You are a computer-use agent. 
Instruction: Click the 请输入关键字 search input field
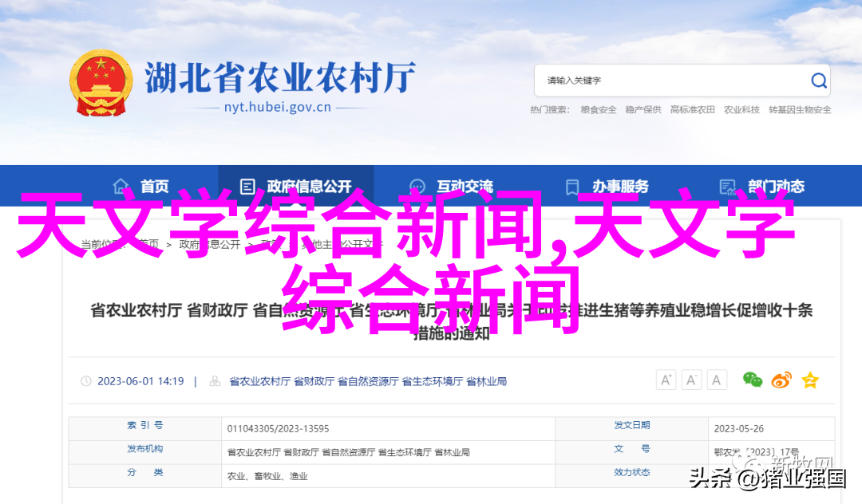click(670, 81)
